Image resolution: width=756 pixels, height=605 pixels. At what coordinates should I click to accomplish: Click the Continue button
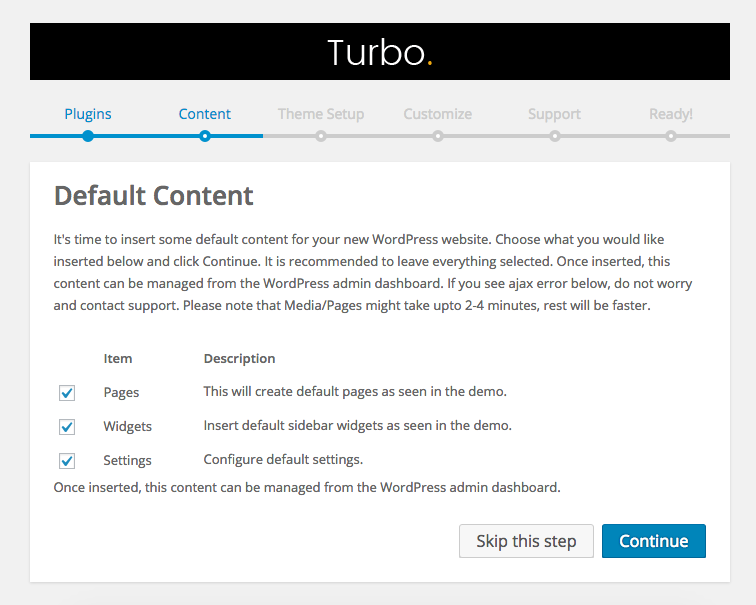tap(653, 541)
